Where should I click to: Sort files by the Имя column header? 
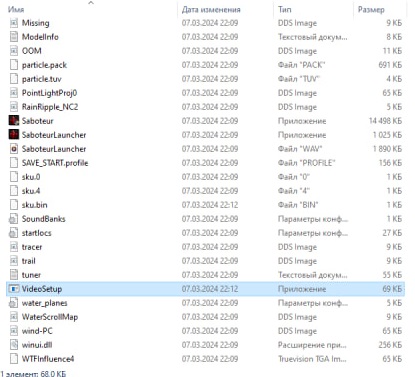16,9
